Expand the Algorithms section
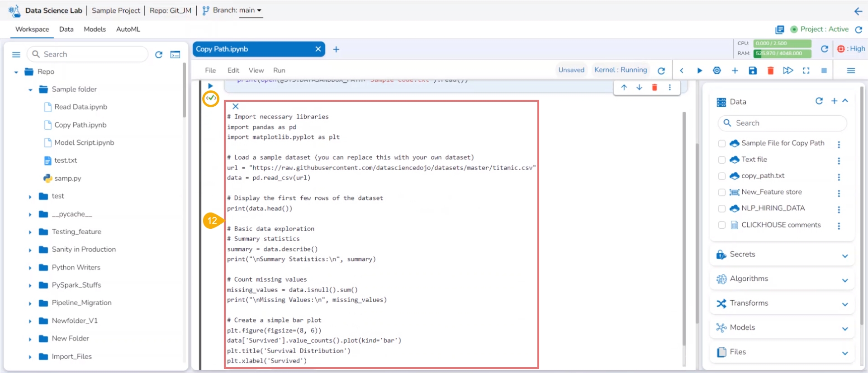The width and height of the screenshot is (868, 373). coord(844,280)
